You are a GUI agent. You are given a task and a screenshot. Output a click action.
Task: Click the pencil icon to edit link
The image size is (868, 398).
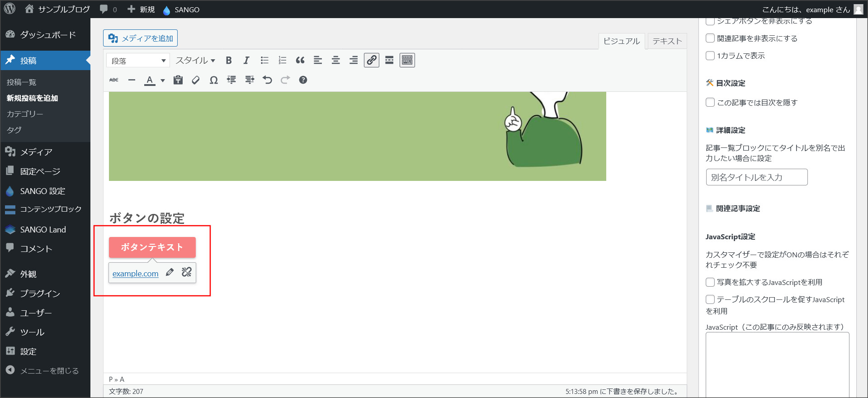(170, 272)
